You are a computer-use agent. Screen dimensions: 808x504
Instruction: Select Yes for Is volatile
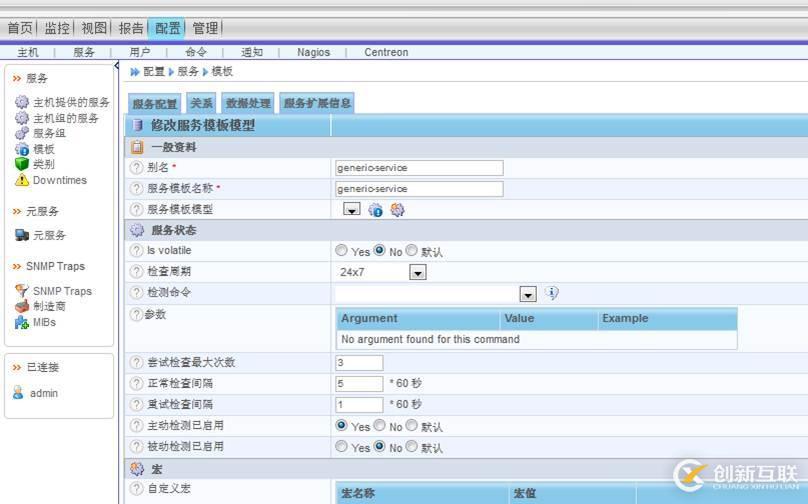341,250
